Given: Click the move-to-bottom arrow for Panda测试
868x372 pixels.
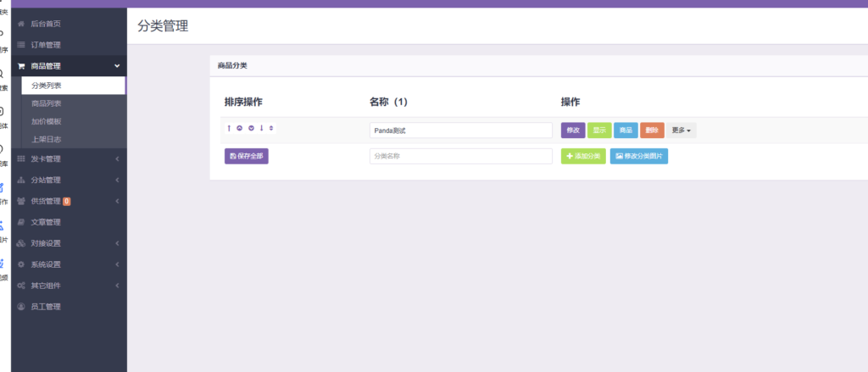Looking at the screenshot, I should click(x=261, y=129).
